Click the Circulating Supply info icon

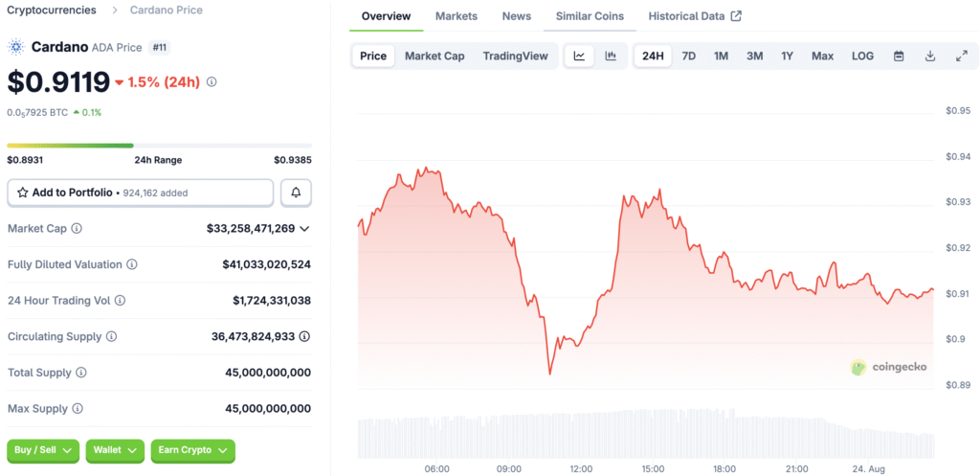(112, 337)
